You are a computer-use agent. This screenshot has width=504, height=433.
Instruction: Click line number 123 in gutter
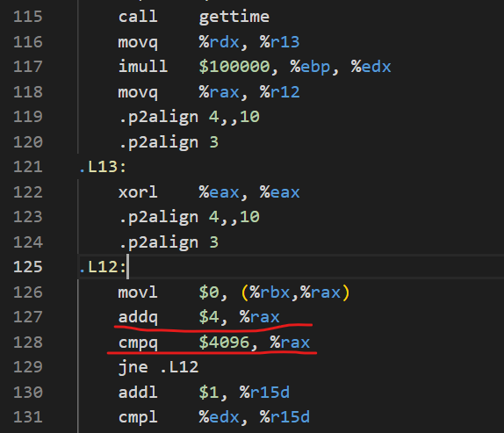tap(28, 217)
